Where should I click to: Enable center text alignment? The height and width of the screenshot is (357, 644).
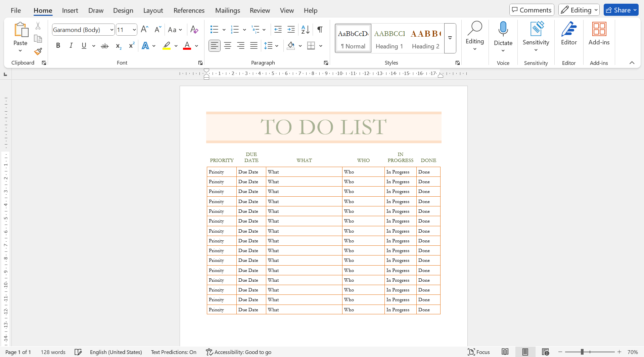(x=228, y=45)
